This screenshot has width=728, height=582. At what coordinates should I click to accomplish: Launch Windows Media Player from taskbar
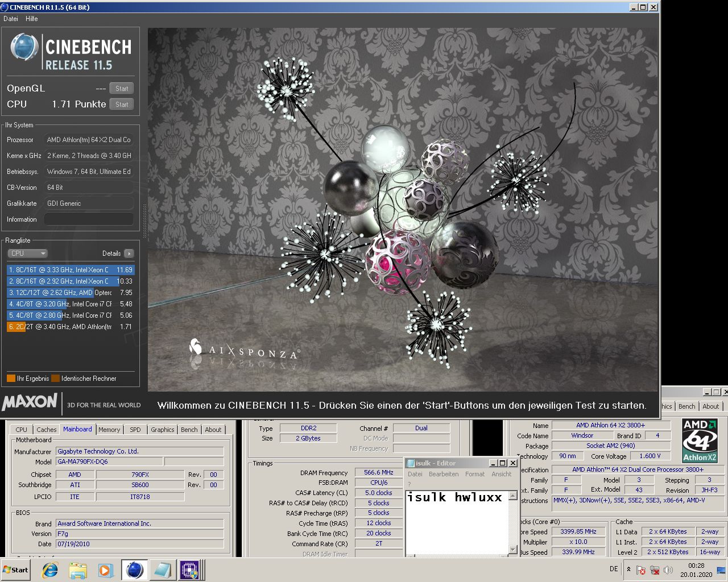105,570
